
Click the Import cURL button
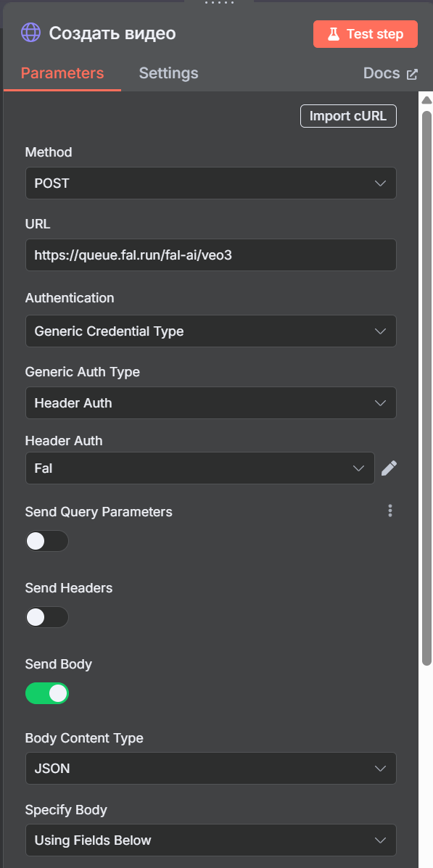click(x=348, y=116)
